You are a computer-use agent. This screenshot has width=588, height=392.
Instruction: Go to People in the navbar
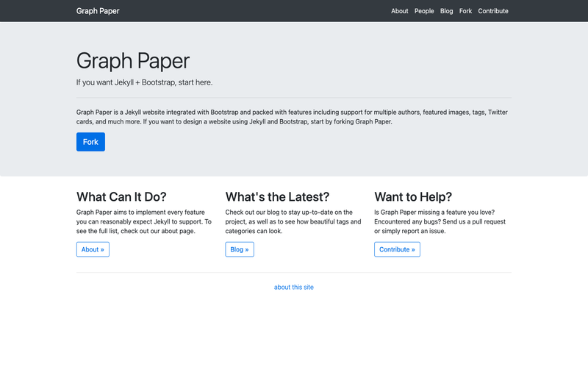pos(424,11)
